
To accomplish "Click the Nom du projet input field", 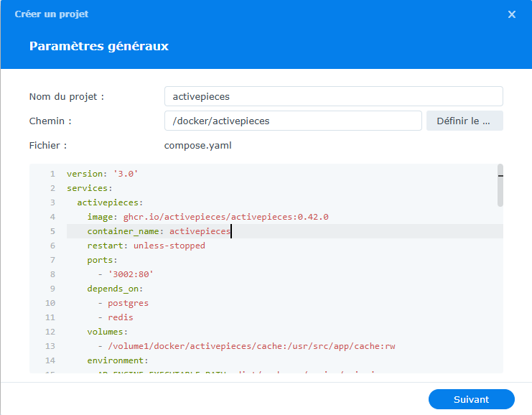I will 333,96.
